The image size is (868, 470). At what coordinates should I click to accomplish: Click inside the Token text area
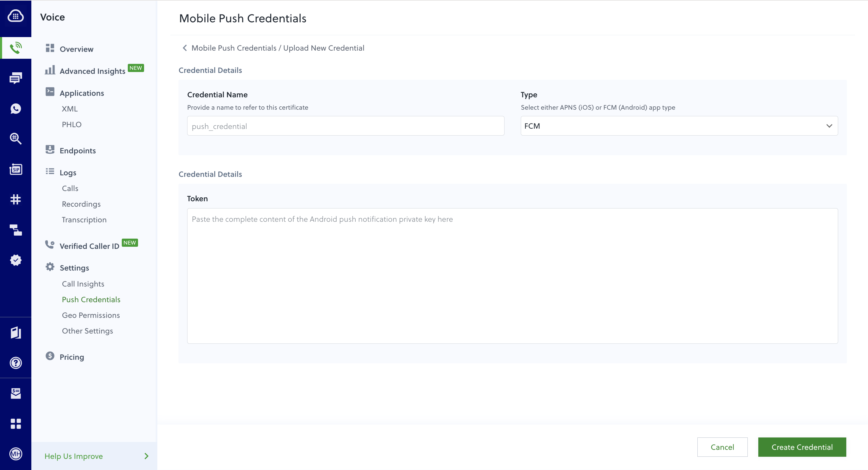coord(512,276)
